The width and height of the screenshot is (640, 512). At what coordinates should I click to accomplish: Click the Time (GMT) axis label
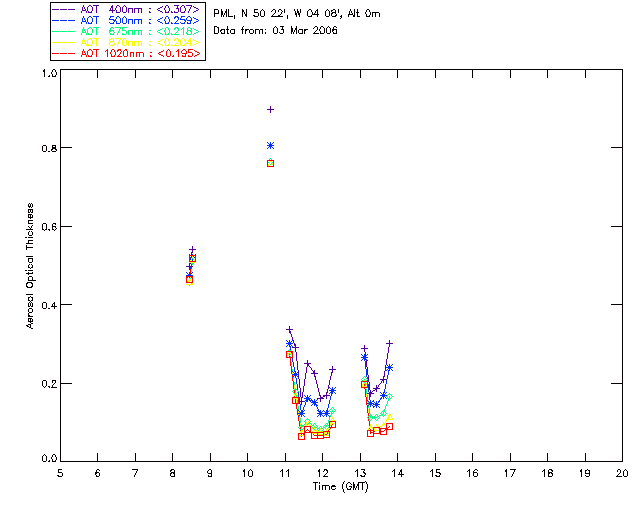341,487
